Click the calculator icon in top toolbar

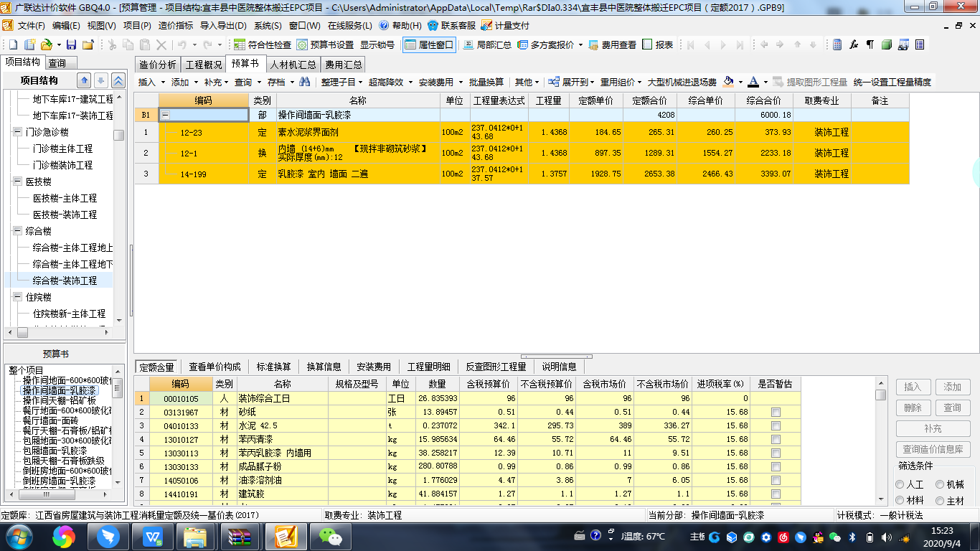pyautogui.click(x=837, y=44)
